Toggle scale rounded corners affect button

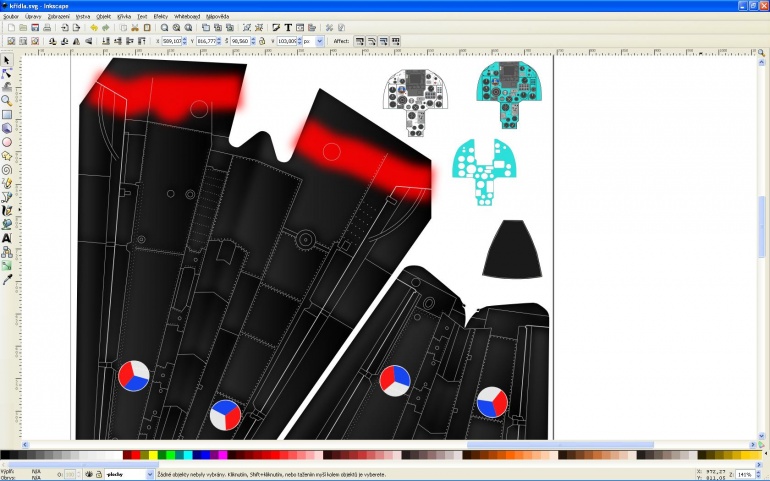[372, 41]
